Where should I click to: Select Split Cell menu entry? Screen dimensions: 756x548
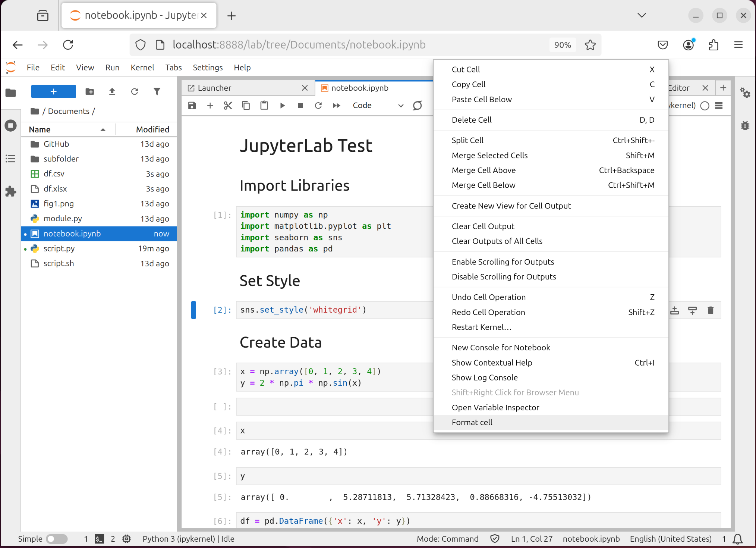coord(551,140)
